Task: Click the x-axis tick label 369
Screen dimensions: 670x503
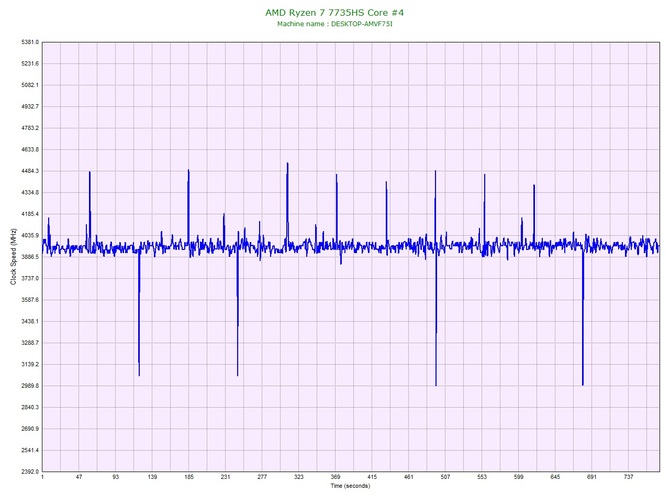Action: pyautogui.click(x=335, y=477)
